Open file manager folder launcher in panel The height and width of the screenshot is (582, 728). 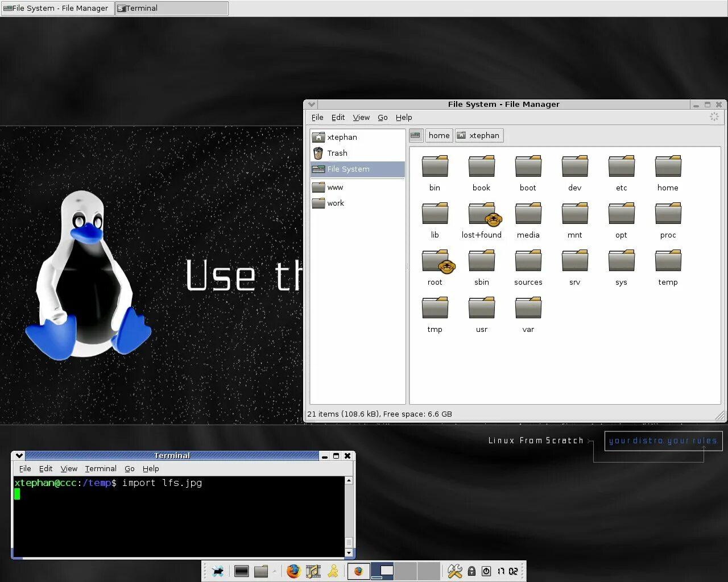261,571
